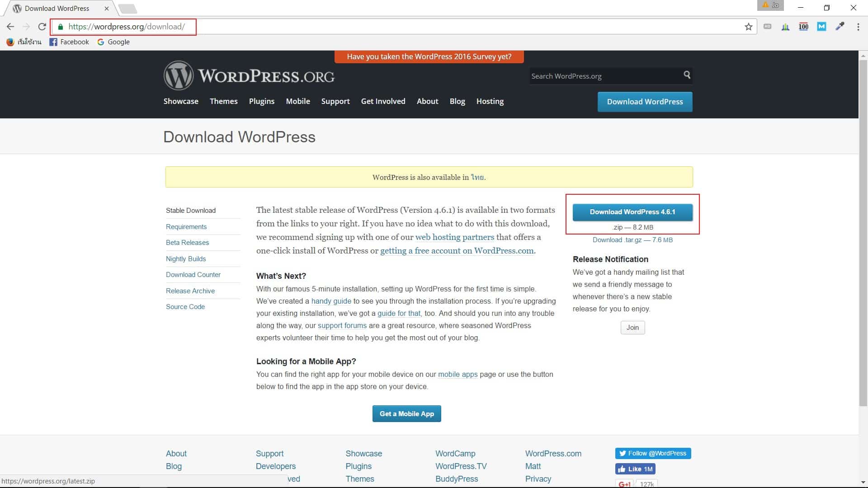
Task: Open the handy guide link
Action: pos(331,301)
